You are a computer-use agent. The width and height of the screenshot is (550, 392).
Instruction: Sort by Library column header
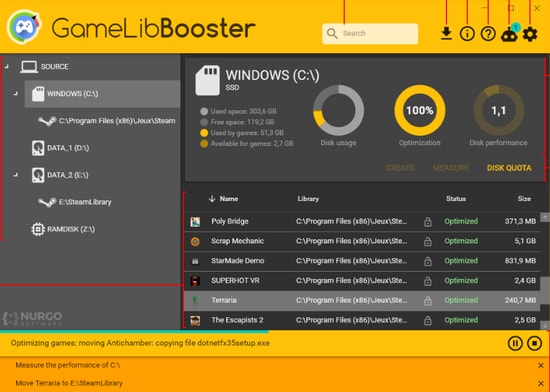point(308,199)
